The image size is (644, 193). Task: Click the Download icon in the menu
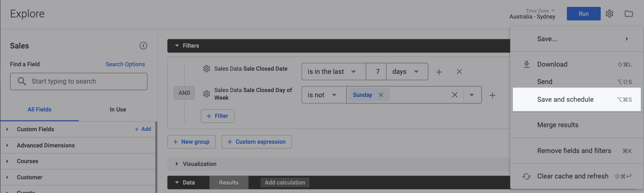tap(527, 64)
